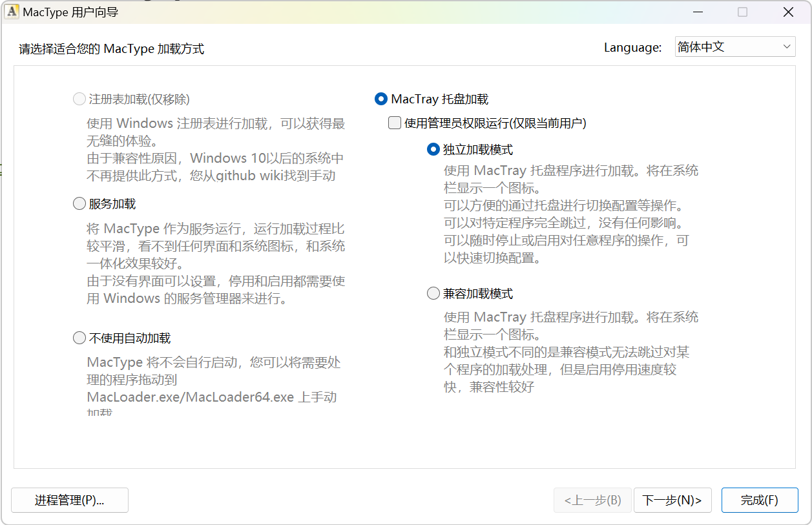Open 进程管理(P)... button
The width and height of the screenshot is (812, 525).
click(70, 500)
